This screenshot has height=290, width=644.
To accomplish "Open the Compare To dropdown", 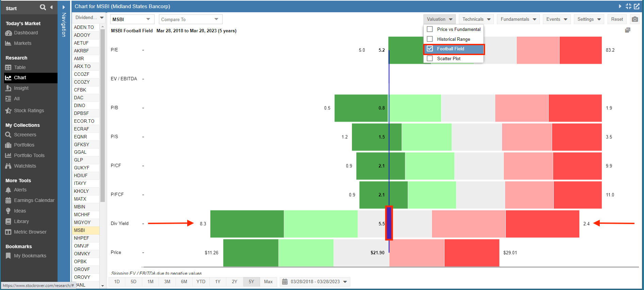I will [x=191, y=19].
